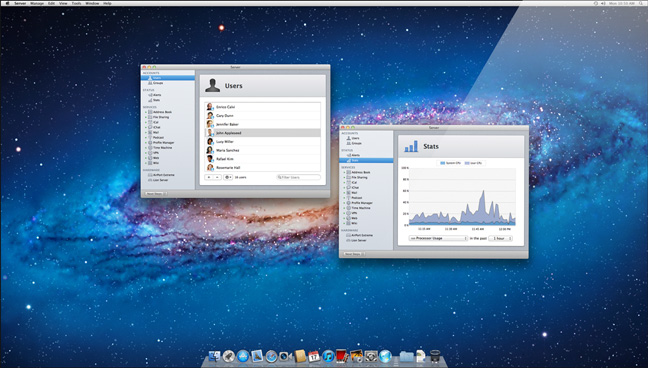Open Stats in the Users window sidebar
Image resolution: width=648 pixels, height=368 pixels.
pyautogui.click(x=156, y=100)
